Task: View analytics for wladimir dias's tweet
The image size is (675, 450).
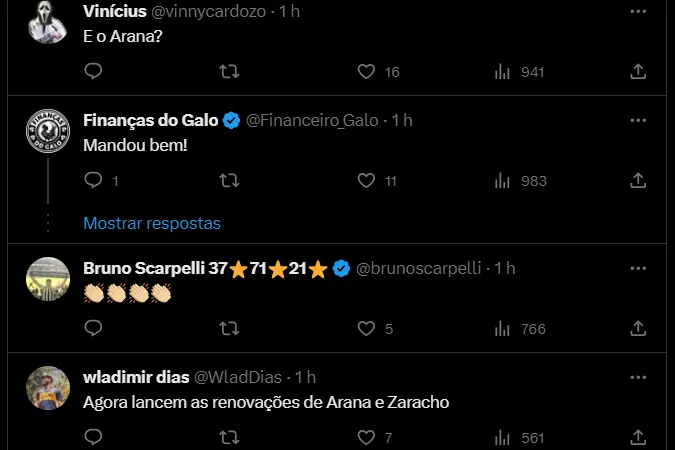Action: pos(503,437)
